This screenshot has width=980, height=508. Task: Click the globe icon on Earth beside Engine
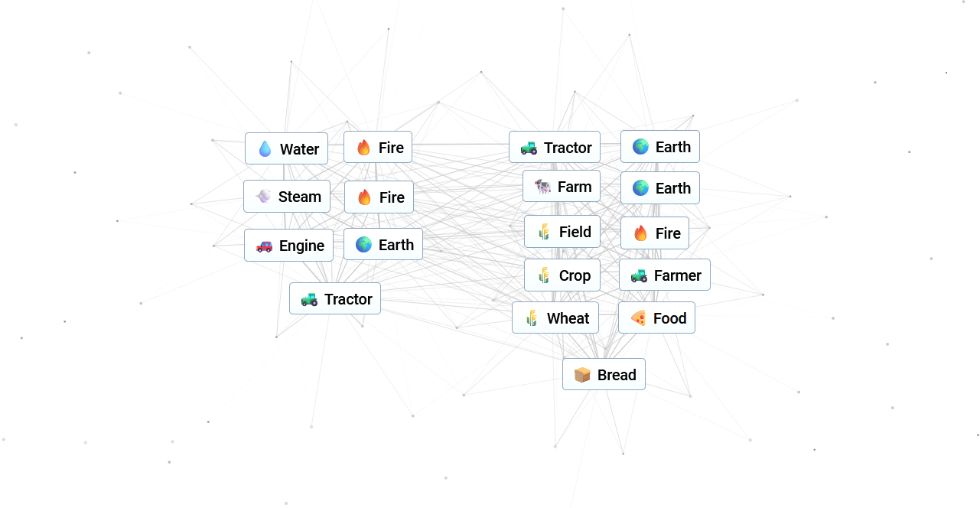[363, 245]
